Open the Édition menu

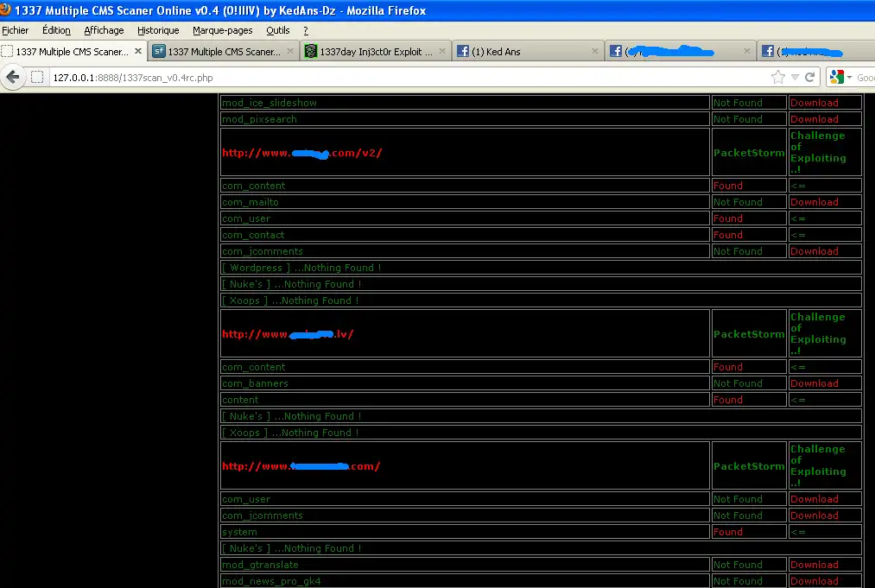click(x=56, y=31)
